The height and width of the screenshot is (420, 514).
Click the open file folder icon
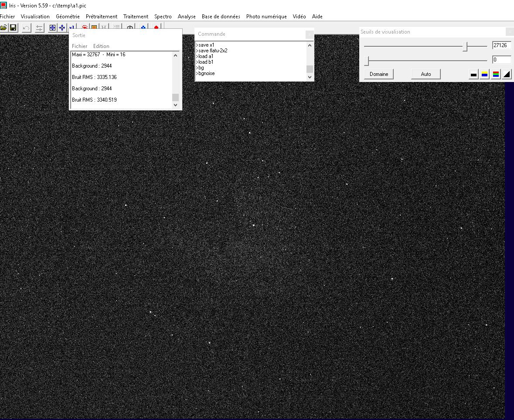click(3, 28)
